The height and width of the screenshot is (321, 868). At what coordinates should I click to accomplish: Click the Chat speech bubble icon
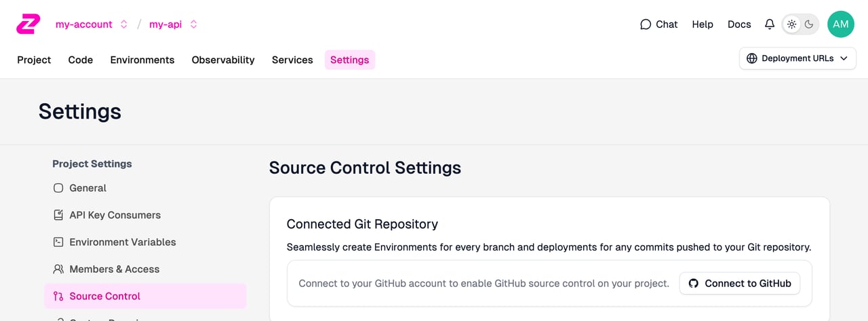click(x=646, y=24)
